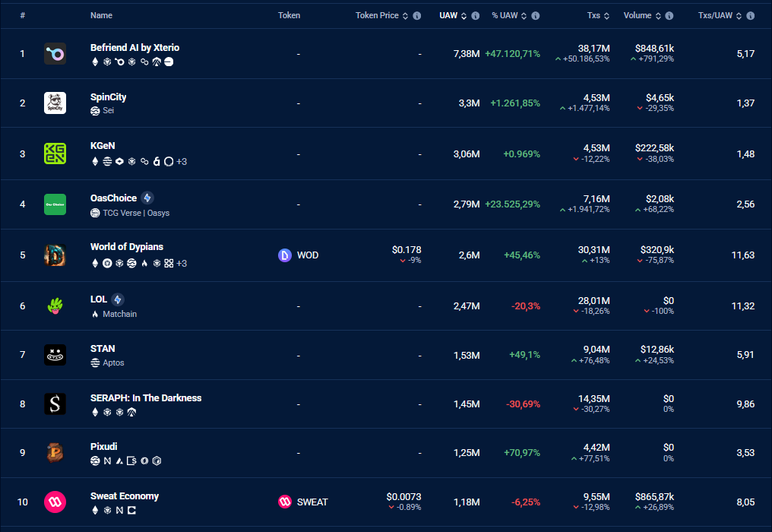Expand World of Dypians +3 more chains
Viewport: 772px width, 532px height.
182,264
